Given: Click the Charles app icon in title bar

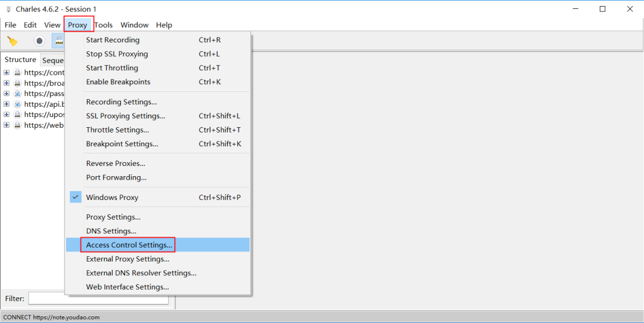Looking at the screenshot, I should tap(8, 9).
